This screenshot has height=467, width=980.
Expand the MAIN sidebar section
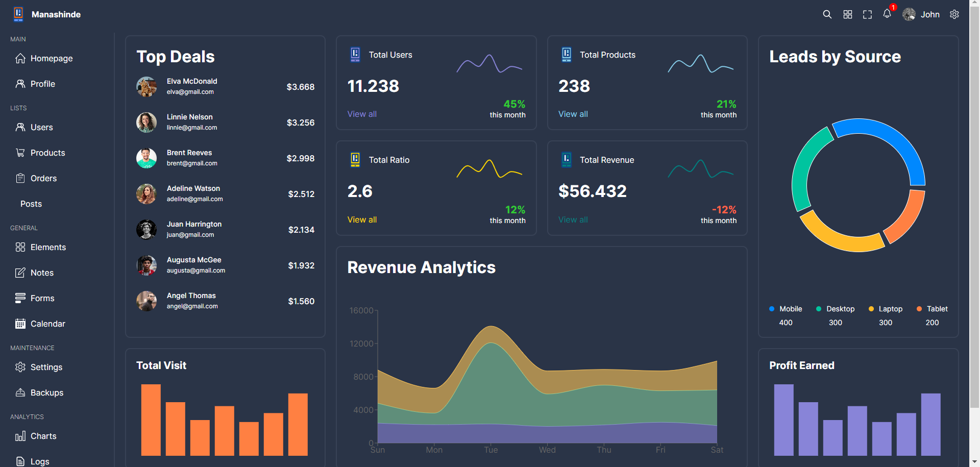pyautogui.click(x=18, y=39)
